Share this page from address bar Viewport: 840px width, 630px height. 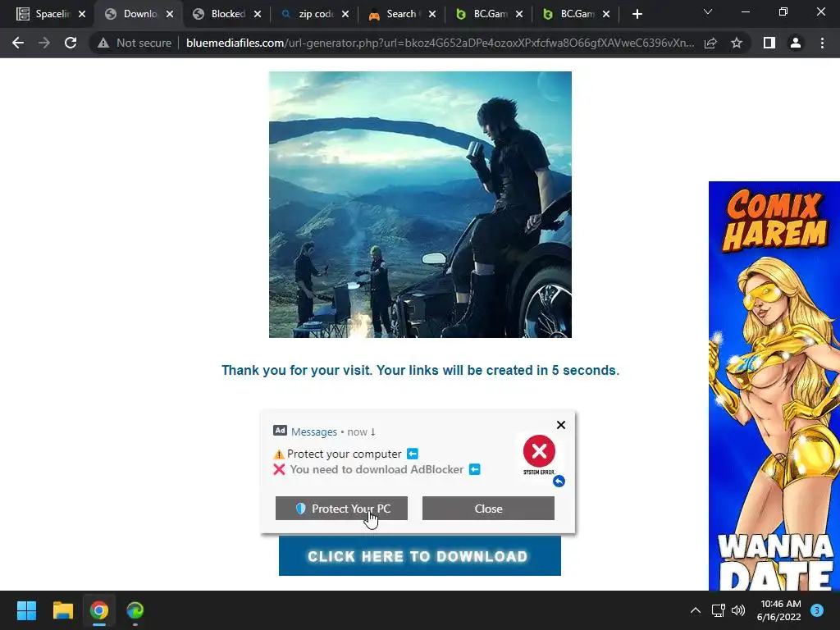click(710, 43)
